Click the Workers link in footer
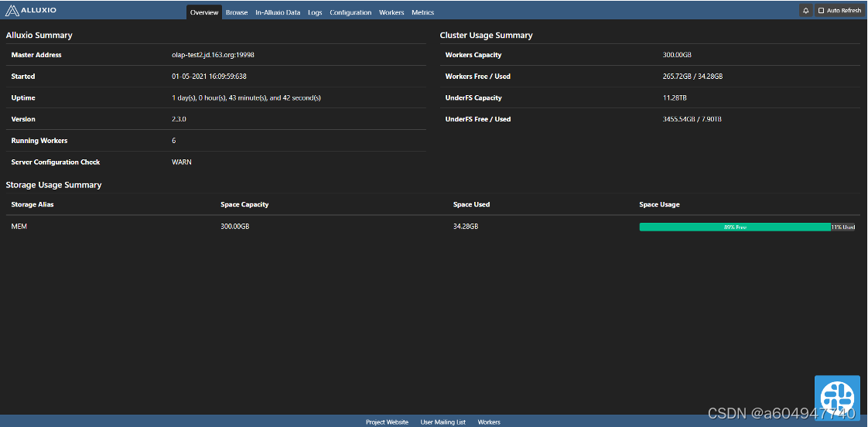This screenshot has height=427, width=868. point(489,422)
